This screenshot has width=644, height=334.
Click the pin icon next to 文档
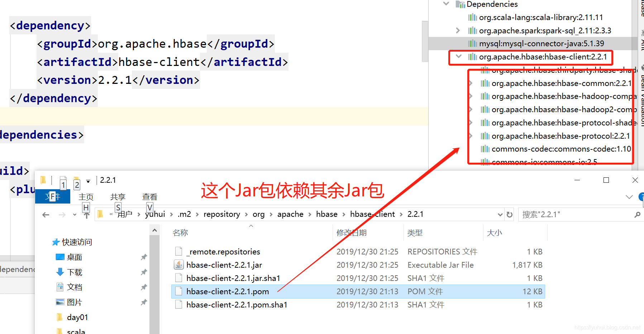144,287
